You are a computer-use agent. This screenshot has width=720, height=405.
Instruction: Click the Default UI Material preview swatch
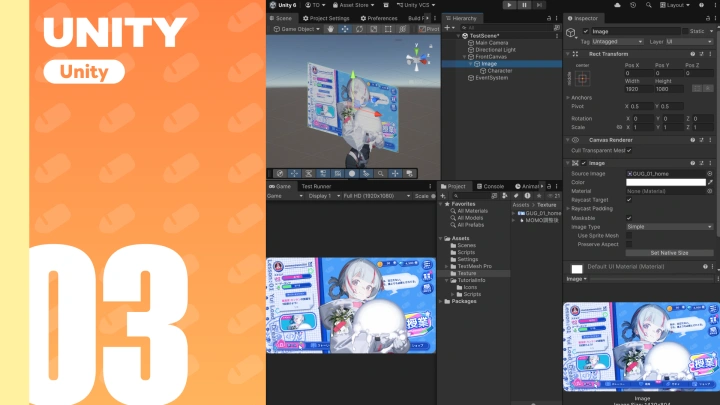577,269
